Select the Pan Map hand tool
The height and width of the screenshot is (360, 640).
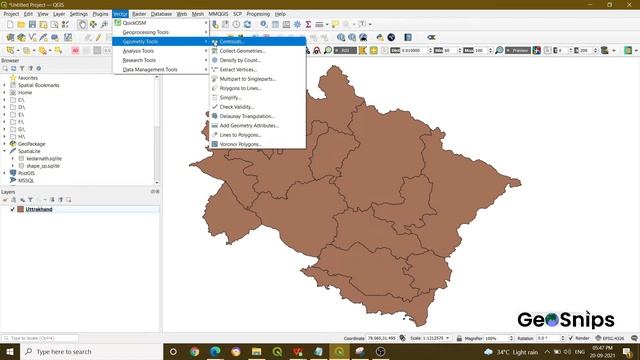tap(82, 25)
